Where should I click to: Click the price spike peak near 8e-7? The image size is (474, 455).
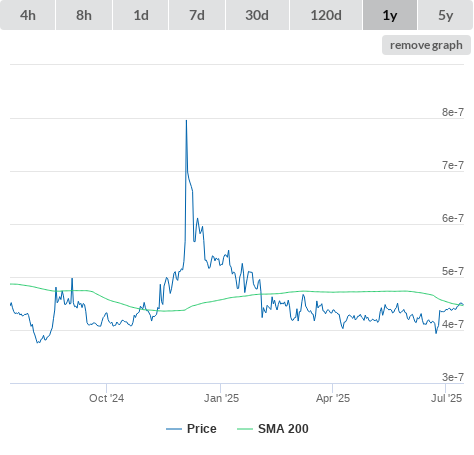coord(186,120)
